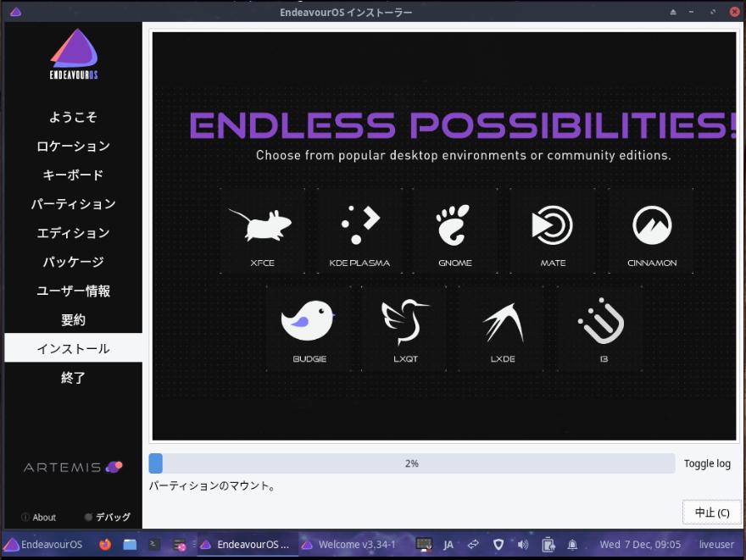
Task: Open the terminal from taskbar
Action: coord(154,544)
